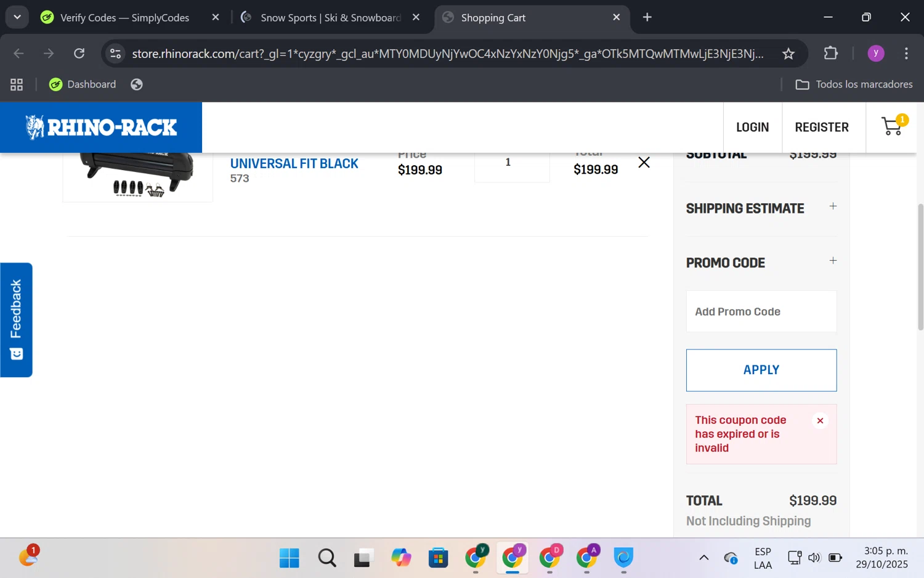Open the blue shield app on the taskbar
The height and width of the screenshot is (578, 924).
coord(623,558)
